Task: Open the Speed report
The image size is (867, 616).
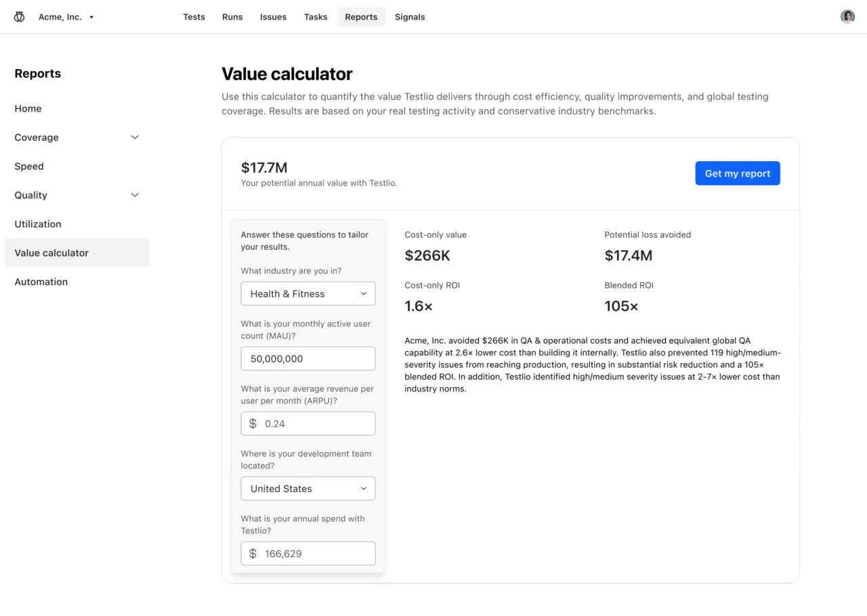Action: point(29,166)
